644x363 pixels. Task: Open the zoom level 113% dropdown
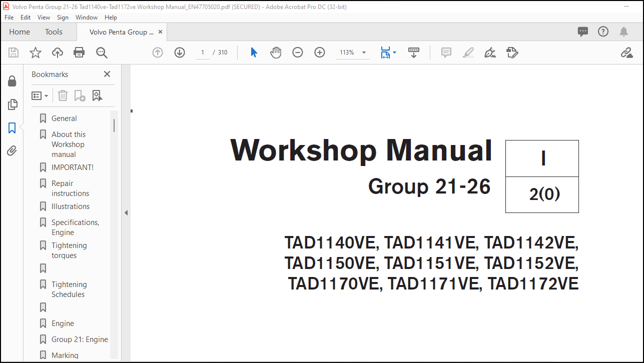click(x=364, y=52)
